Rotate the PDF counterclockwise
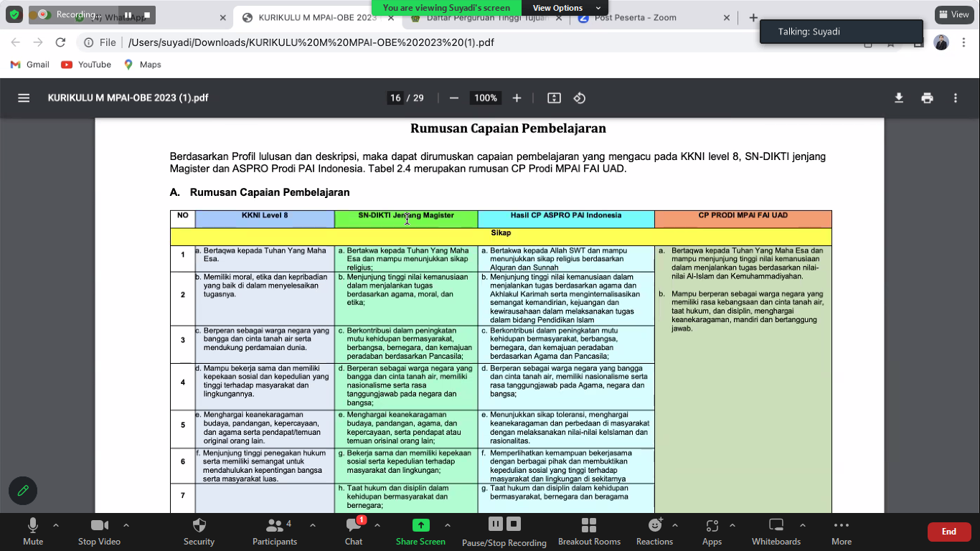This screenshot has width=980, height=551. [x=580, y=98]
